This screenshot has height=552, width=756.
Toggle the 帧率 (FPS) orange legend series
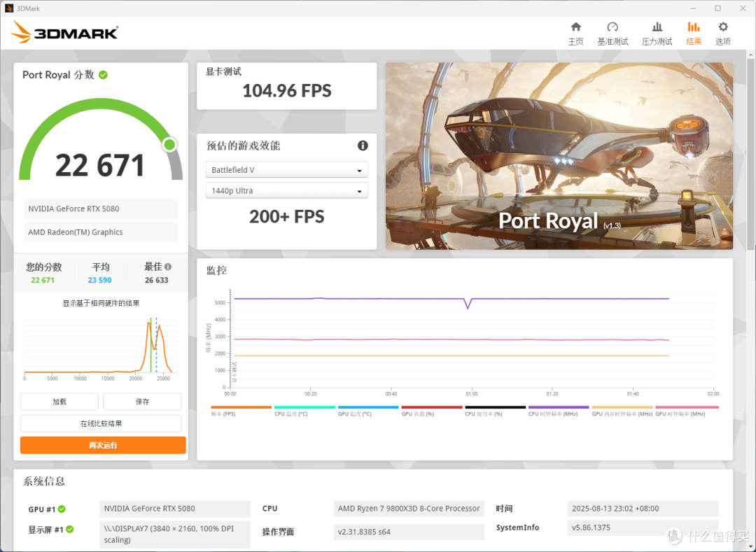pyautogui.click(x=241, y=411)
